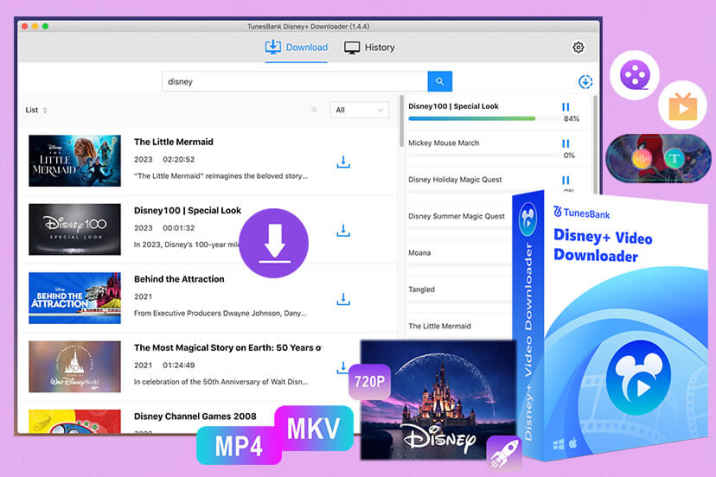The width and height of the screenshot is (716, 477).
Task: Click The Most Magical Story on Earth title
Action: pos(227,348)
